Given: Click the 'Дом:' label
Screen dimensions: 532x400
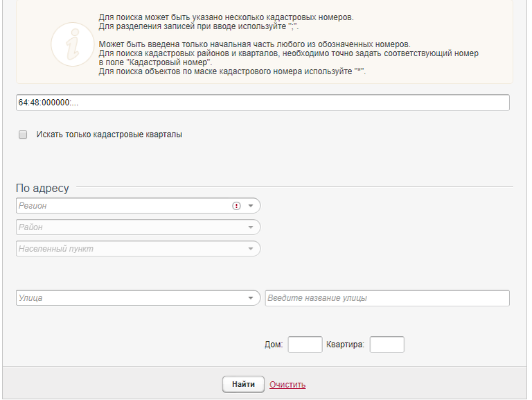Looking at the screenshot, I should click(x=274, y=345).
